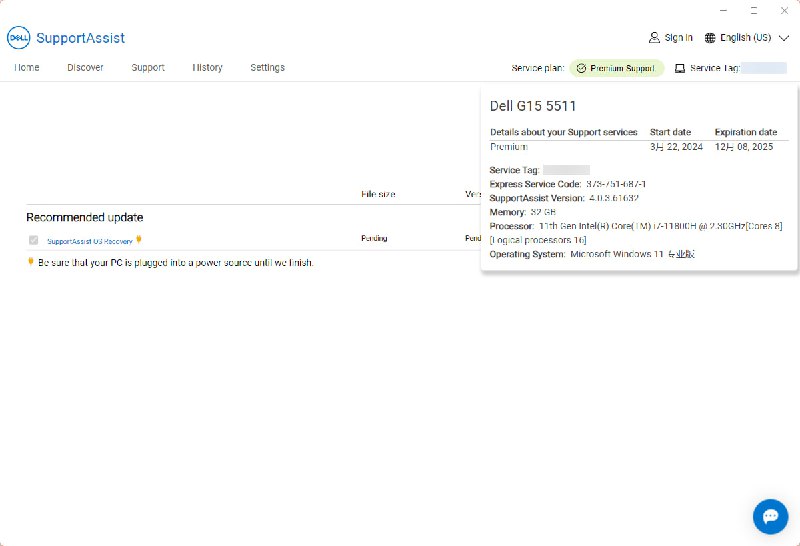The width and height of the screenshot is (800, 546).
Task: Switch to the Discover tab
Action: (85, 68)
